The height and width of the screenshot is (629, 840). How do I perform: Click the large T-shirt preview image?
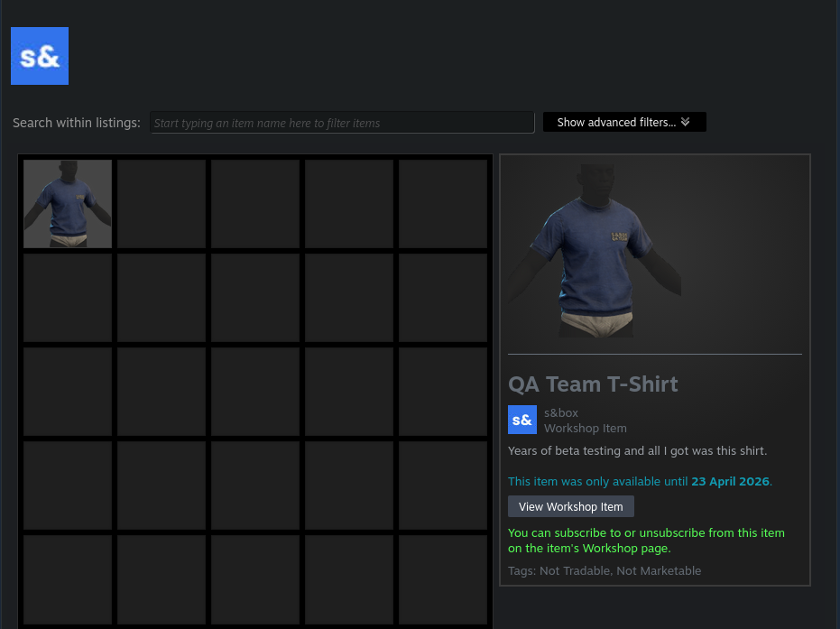coord(595,251)
